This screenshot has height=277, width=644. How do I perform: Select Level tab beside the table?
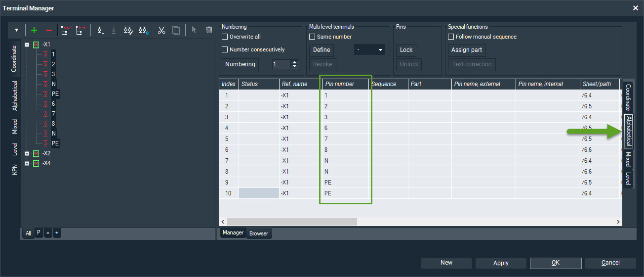click(628, 179)
